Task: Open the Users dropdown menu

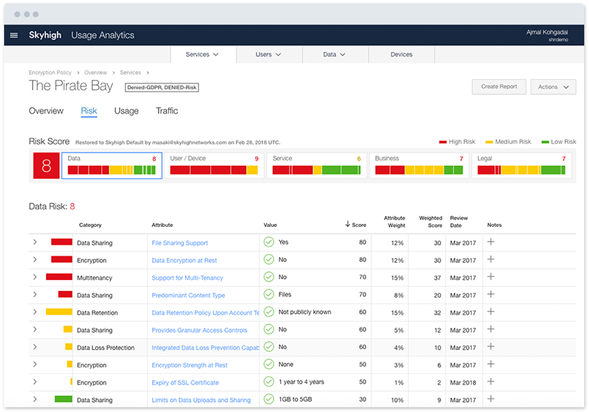Action: pyautogui.click(x=269, y=55)
